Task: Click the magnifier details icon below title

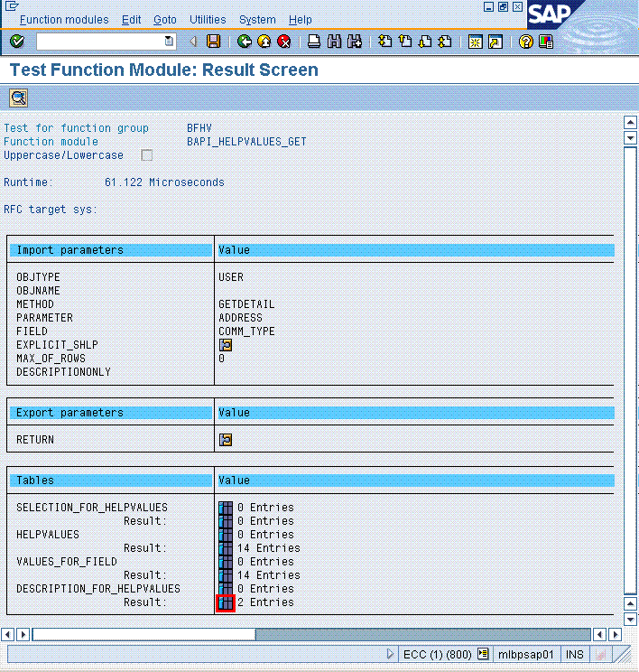Action: (18, 98)
